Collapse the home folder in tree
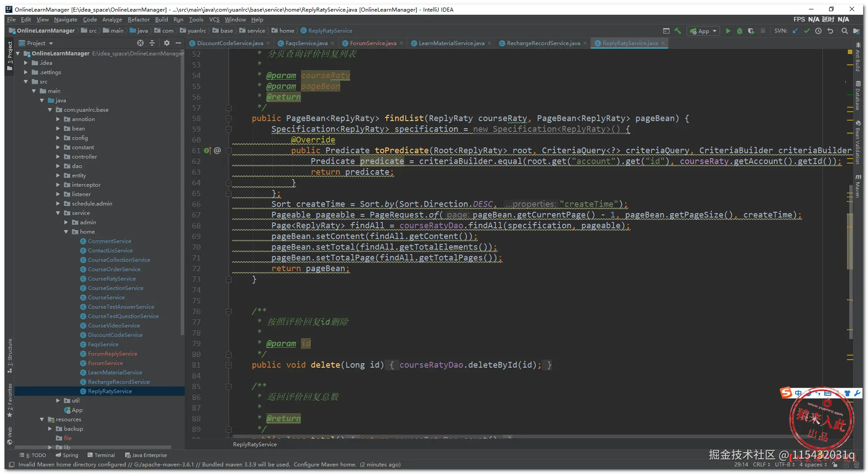868x474 pixels. [66, 232]
